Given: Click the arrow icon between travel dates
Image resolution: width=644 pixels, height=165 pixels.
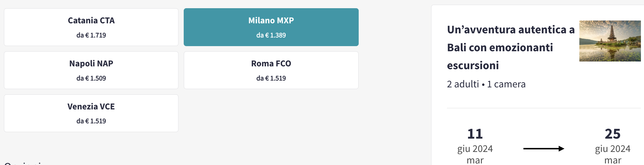Looking at the screenshot, I should [x=544, y=149].
